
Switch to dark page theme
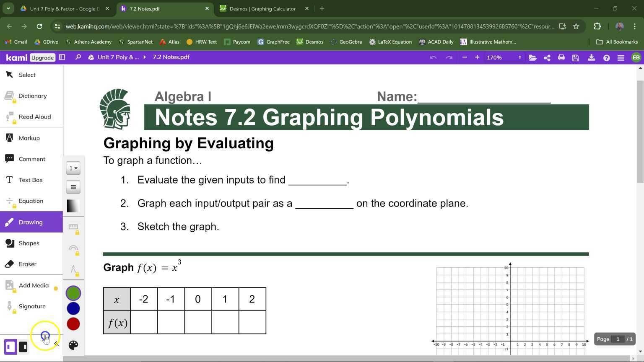23,346
